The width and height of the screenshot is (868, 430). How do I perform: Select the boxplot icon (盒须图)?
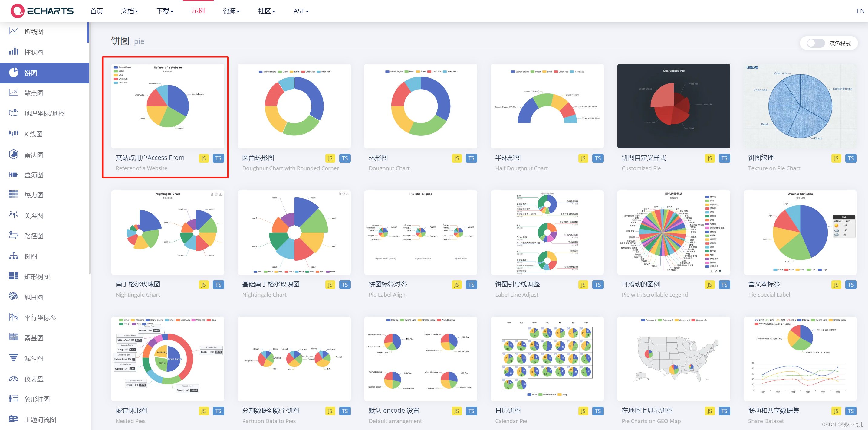coord(14,174)
